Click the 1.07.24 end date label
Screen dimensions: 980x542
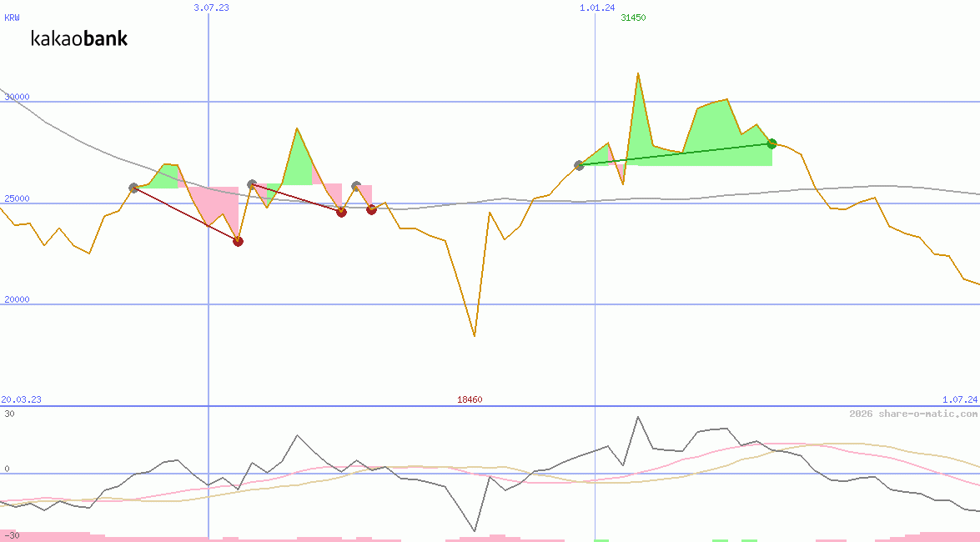(x=959, y=399)
